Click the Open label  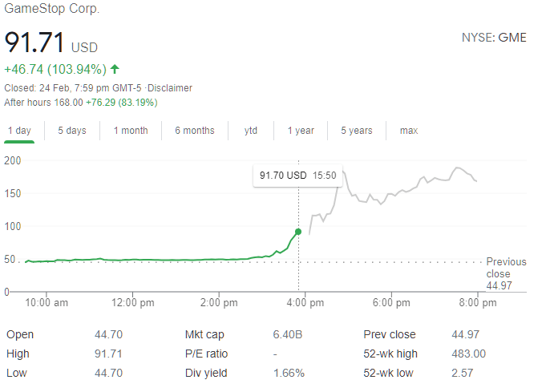[20, 334]
